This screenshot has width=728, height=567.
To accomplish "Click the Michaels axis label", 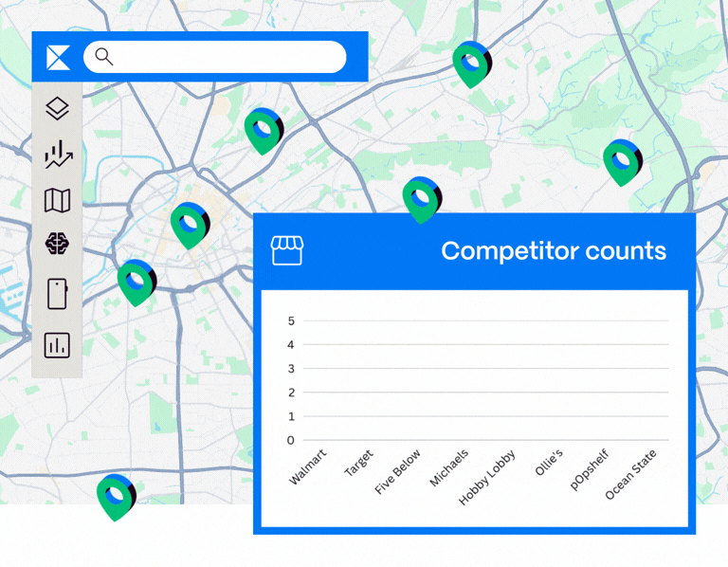I will [449, 468].
